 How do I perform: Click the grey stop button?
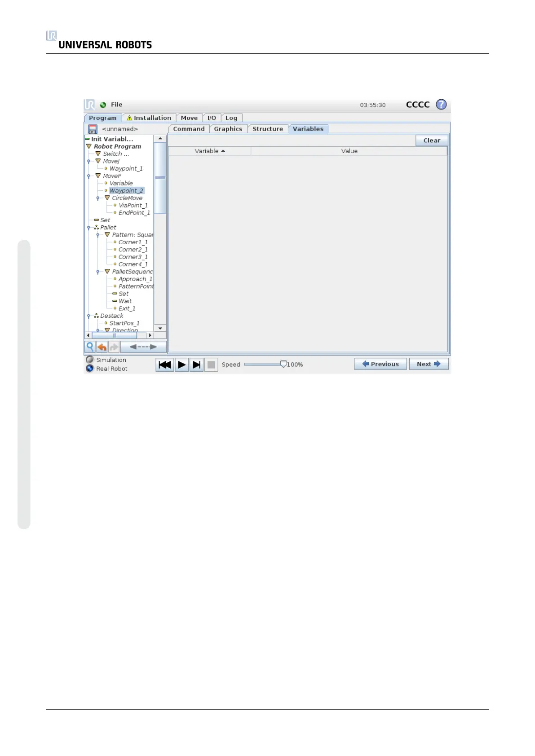[x=211, y=365]
